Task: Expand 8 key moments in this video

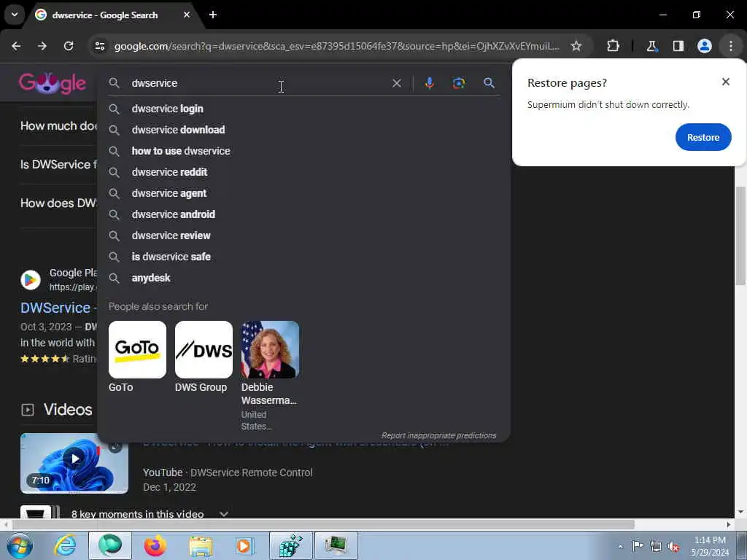Action: [150, 514]
